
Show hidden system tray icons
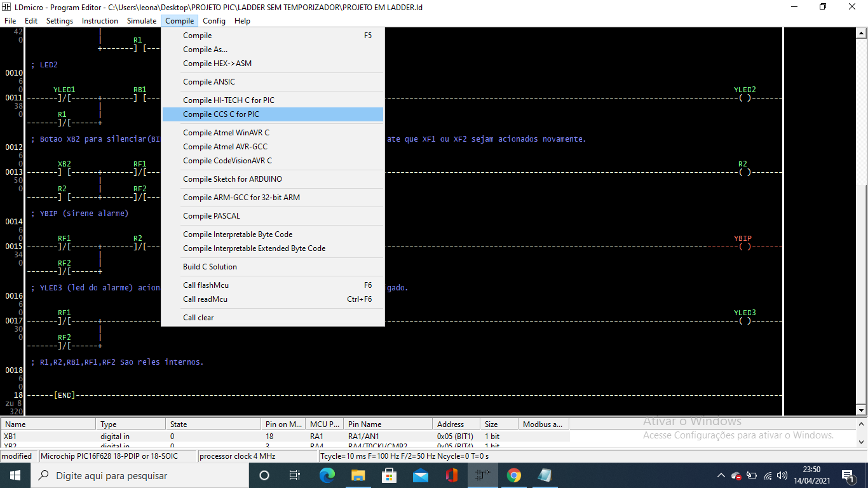[721, 475]
